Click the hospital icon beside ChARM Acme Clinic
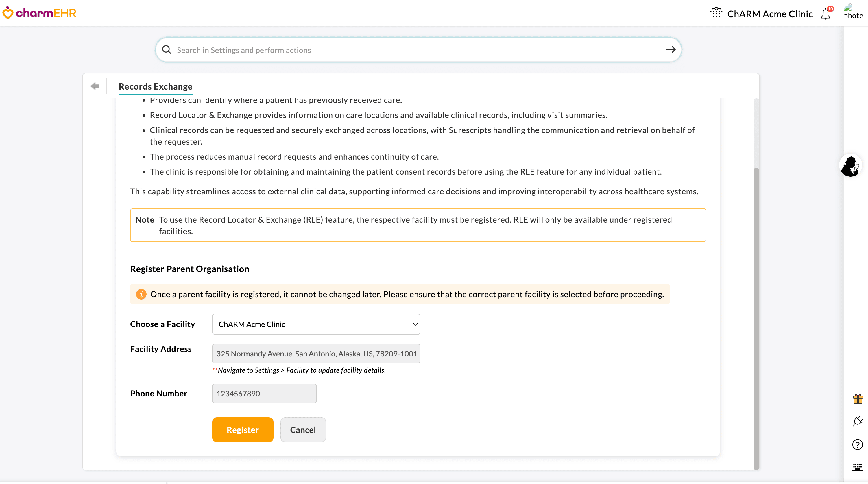This screenshot has height=484, width=868. tap(716, 13)
